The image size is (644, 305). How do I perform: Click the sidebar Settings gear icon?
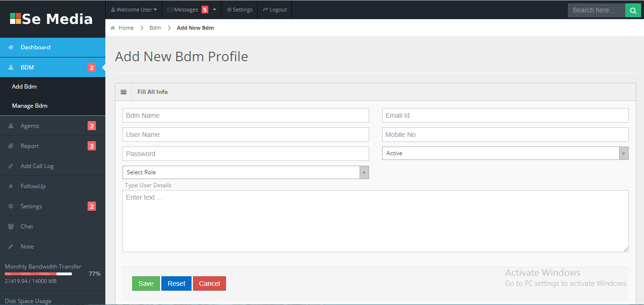click(11, 206)
